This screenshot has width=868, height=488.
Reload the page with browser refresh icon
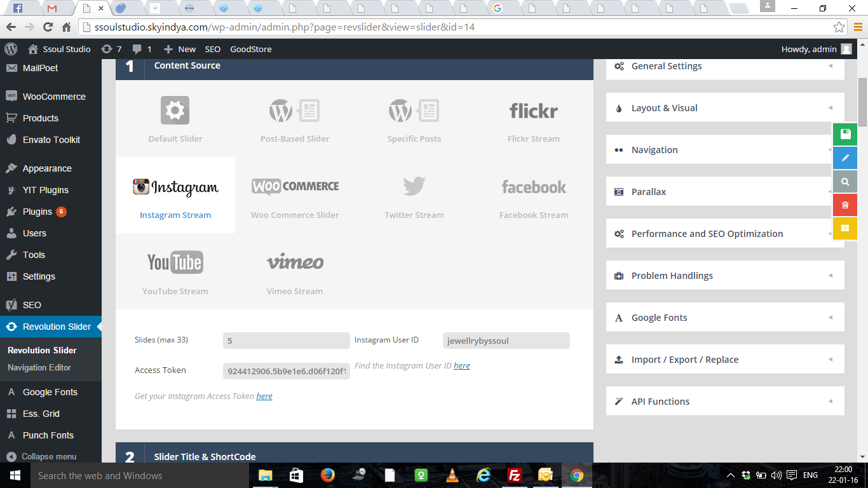(x=48, y=27)
